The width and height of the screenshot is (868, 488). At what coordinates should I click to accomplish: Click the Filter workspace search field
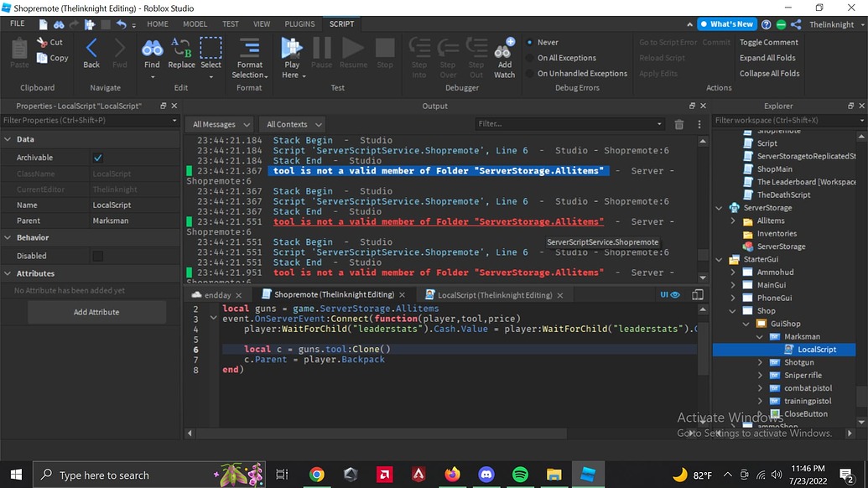pos(789,120)
